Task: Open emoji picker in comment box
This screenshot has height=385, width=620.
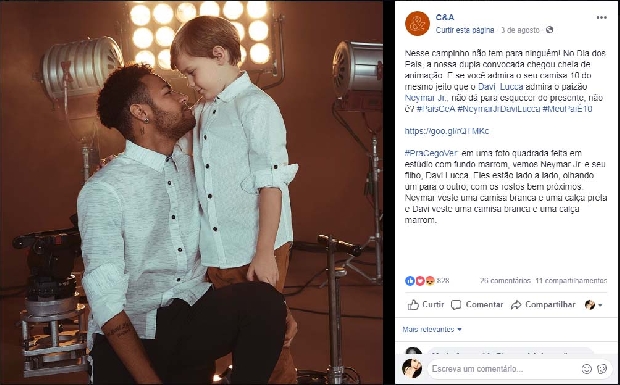Action: [586, 369]
